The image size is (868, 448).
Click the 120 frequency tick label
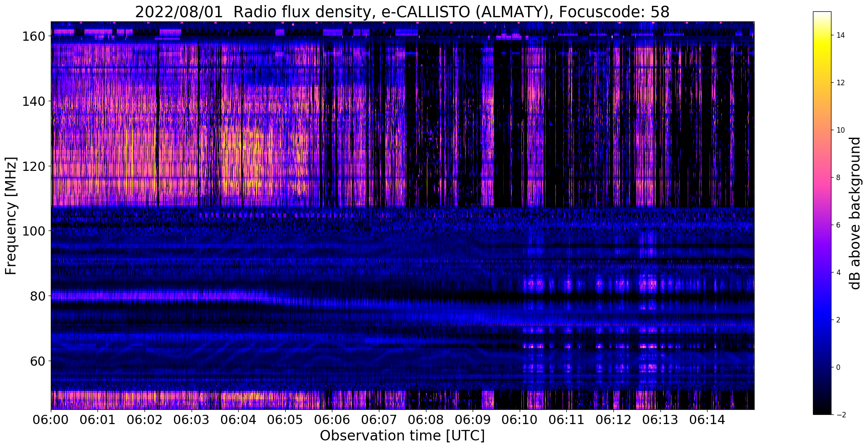33,166
